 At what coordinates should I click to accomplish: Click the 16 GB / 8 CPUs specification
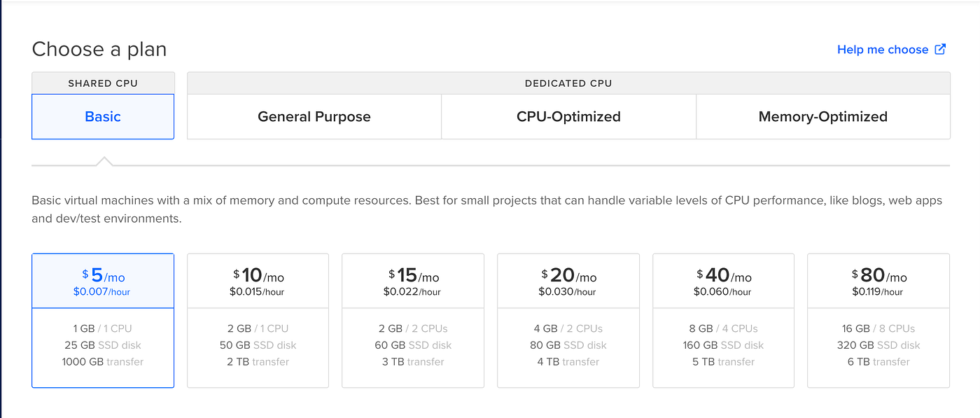pos(878,328)
